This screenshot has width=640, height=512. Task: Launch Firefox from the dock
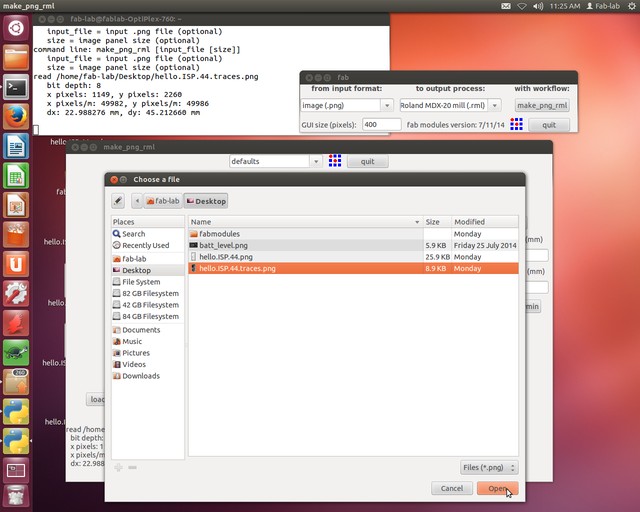[16, 117]
